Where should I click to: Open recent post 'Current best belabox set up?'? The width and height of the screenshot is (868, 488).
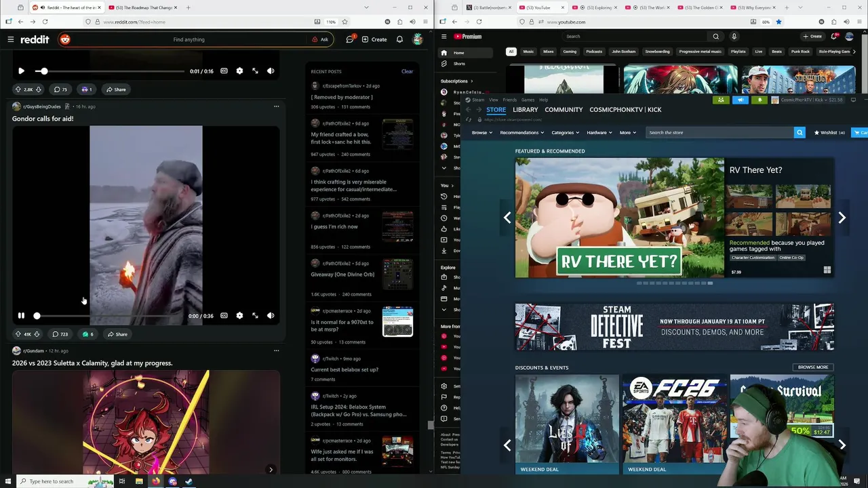click(344, 369)
